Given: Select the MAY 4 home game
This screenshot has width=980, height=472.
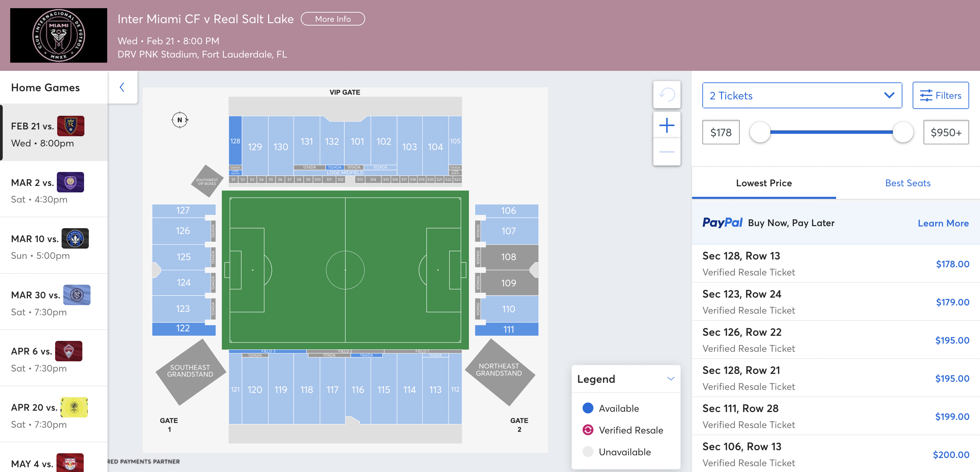Looking at the screenshot, I should (x=54, y=458).
